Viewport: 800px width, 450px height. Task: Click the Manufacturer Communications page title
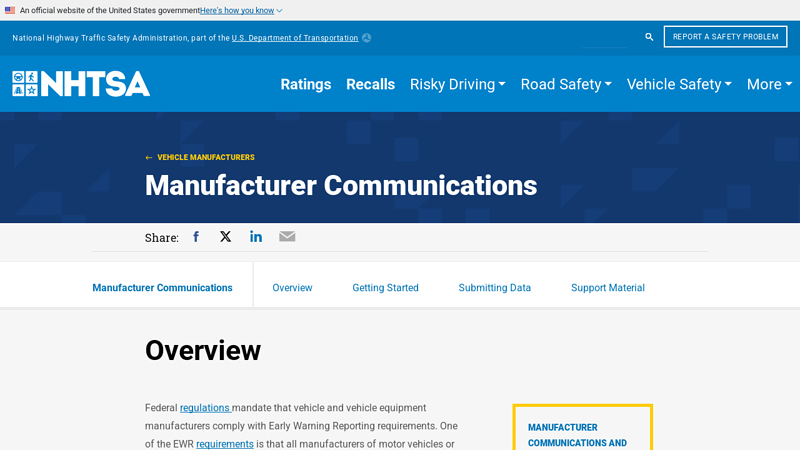(x=341, y=185)
